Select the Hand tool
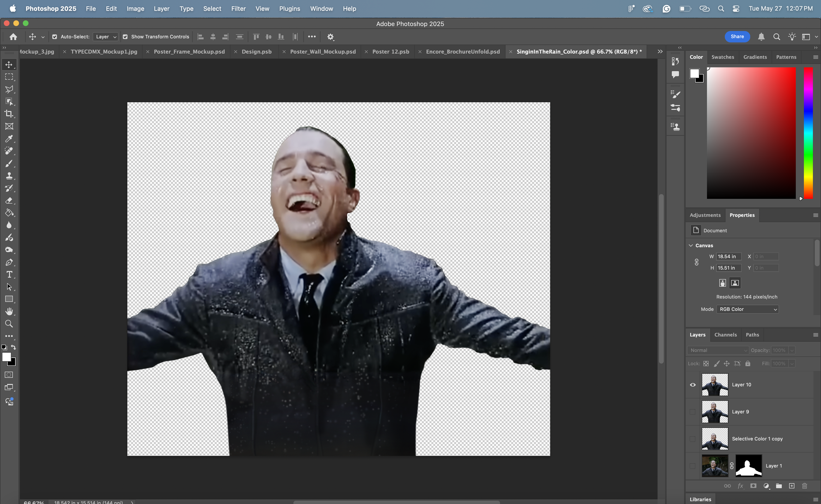 9,311
